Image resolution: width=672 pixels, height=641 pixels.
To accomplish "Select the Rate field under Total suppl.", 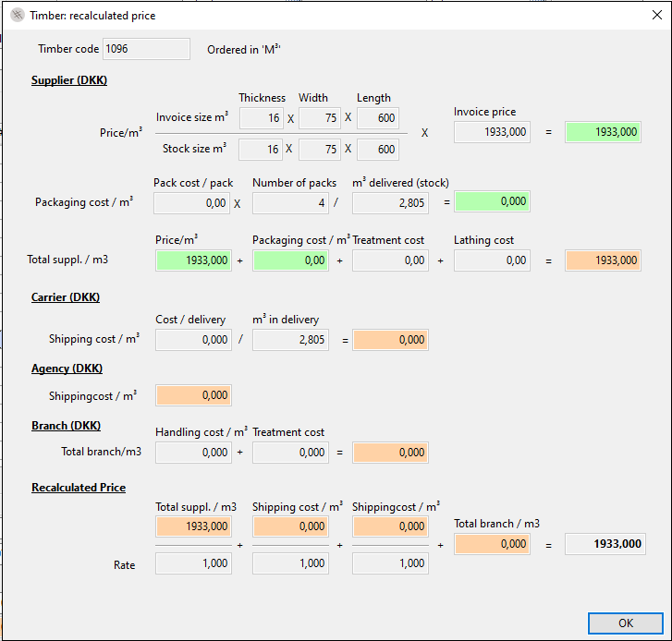I will click(193, 563).
